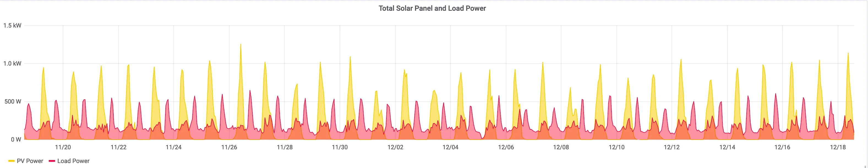Click the 12/04 x-axis date label
The image size is (868, 168).
tap(451, 147)
